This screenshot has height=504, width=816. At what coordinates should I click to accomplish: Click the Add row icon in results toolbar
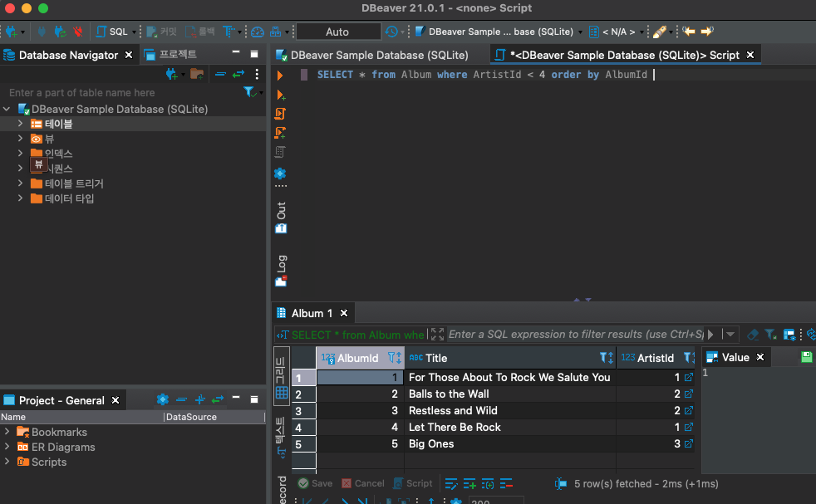pyautogui.click(x=469, y=484)
